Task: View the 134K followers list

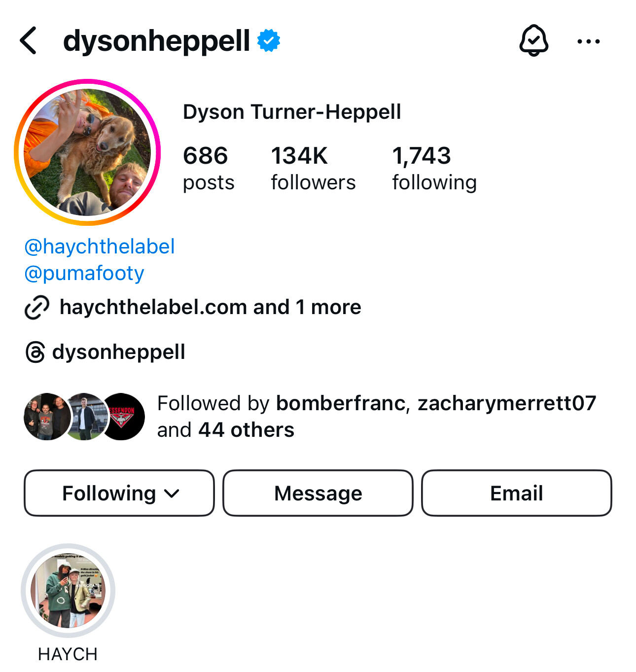Action: [x=313, y=169]
